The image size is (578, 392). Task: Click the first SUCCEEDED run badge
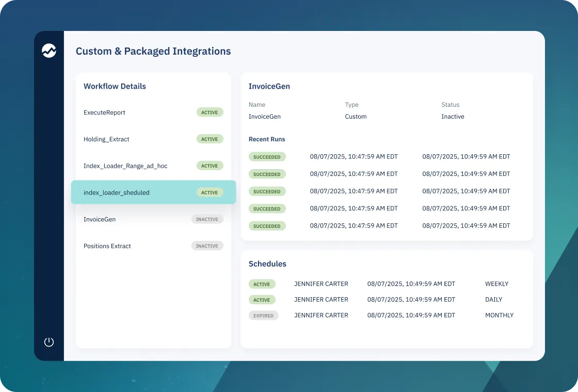click(x=267, y=157)
